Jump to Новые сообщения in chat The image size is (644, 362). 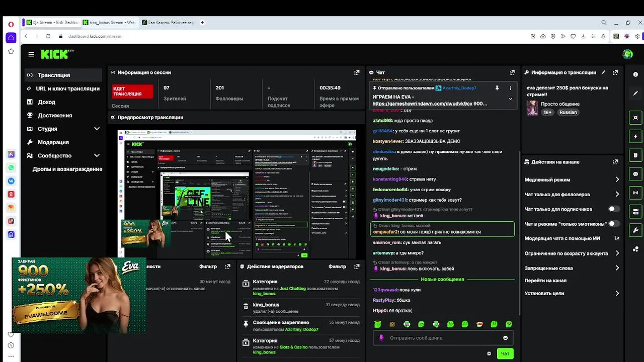tap(442, 279)
